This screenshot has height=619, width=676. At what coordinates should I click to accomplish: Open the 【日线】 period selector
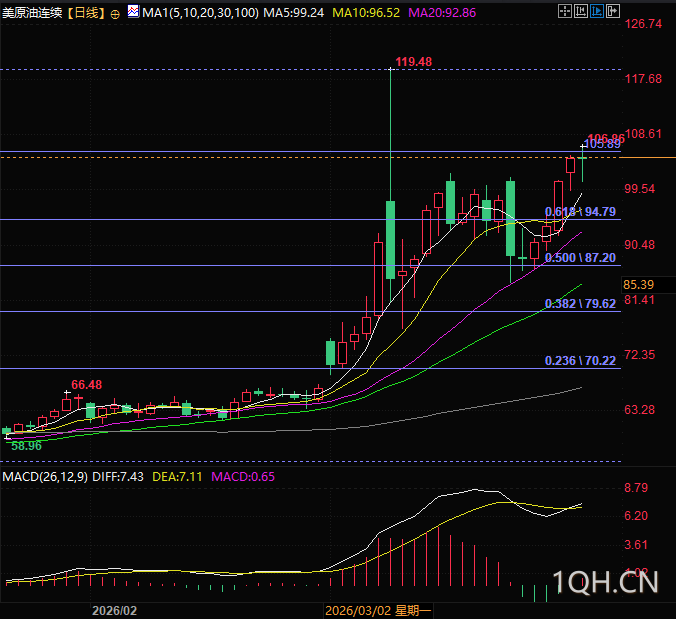86,13
